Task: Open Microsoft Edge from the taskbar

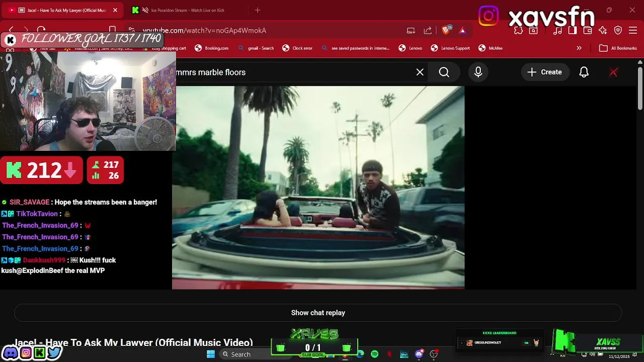Action: (360, 354)
